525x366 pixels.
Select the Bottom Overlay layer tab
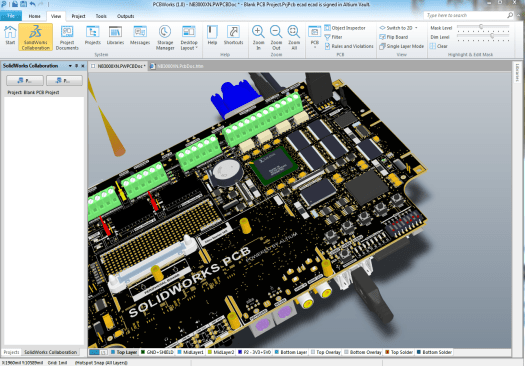click(x=363, y=352)
